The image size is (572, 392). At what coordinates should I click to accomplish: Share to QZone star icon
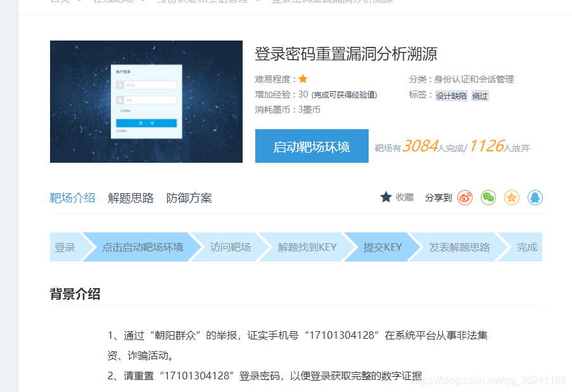click(x=511, y=198)
